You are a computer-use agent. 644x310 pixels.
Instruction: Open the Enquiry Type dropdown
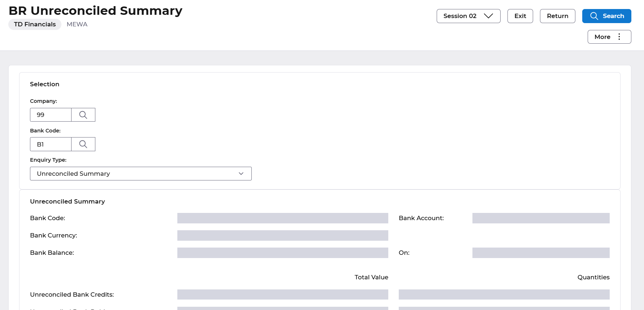pos(141,174)
